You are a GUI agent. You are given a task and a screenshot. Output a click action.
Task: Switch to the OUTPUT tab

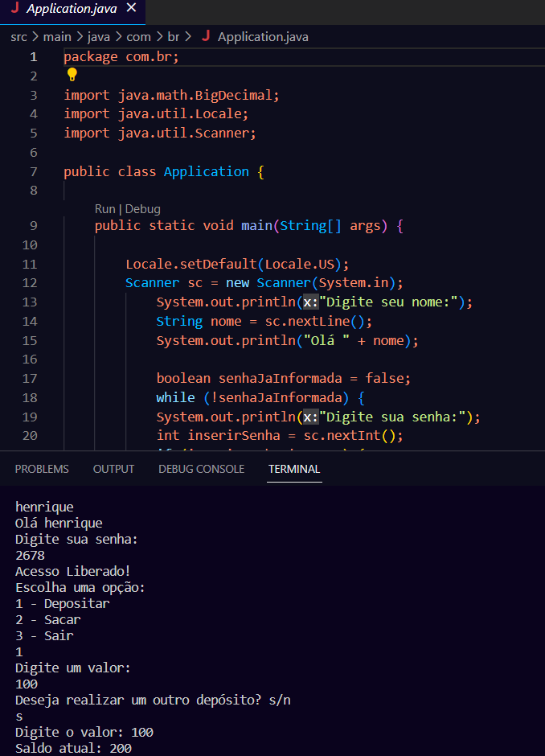(x=113, y=469)
